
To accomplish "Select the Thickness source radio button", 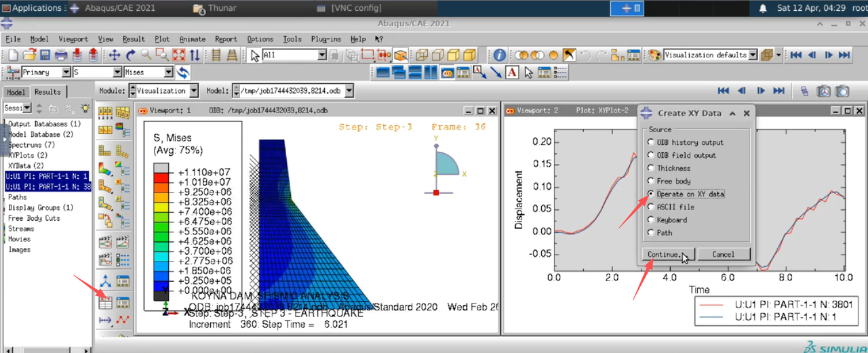I will click(x=651, y=168).
